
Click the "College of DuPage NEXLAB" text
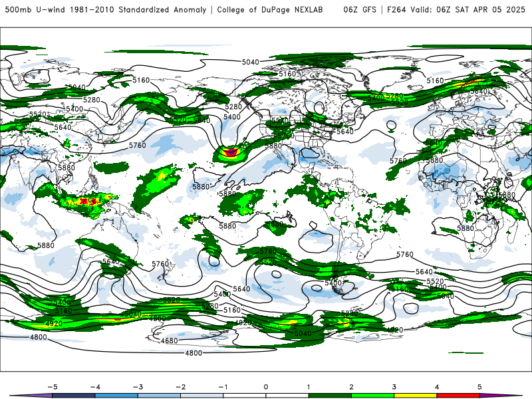pos(270,10)
